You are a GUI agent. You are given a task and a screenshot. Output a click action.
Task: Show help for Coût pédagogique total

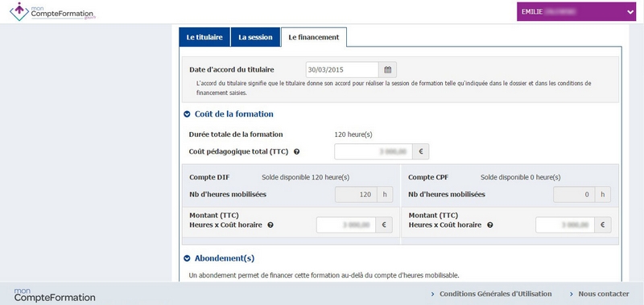(296, 151)
